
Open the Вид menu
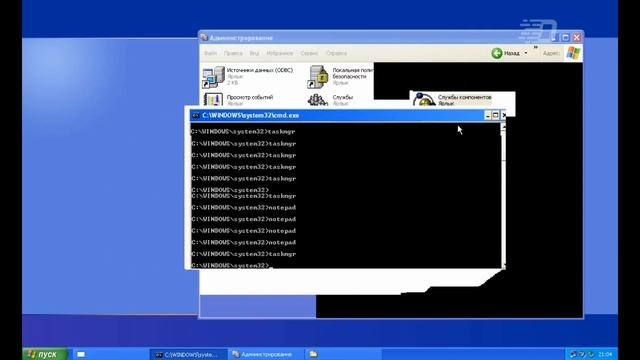click(x=254, y=53)
